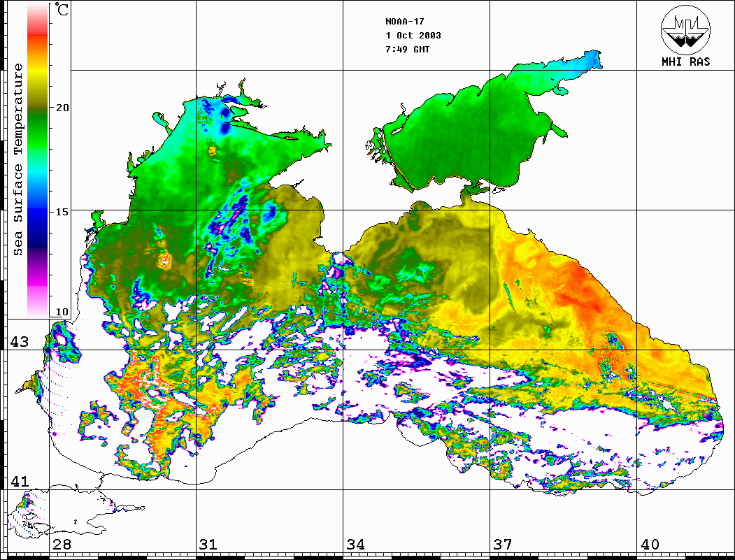Click the 15 tick on color scale
This screenshot has width=735, height=560.
[62, 212]
